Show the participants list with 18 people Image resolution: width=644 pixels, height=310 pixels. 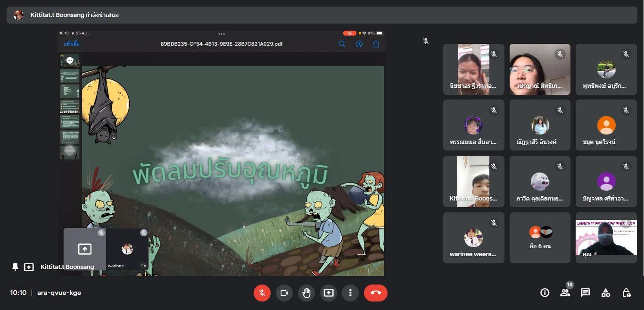pyautogui.click(x=565, y=292)
